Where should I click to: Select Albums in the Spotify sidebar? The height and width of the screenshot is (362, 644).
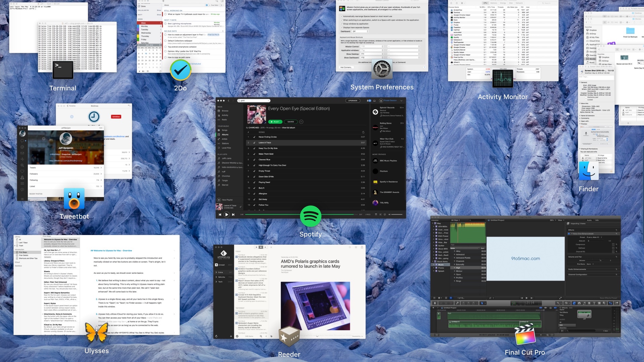(x=225, y=134)
